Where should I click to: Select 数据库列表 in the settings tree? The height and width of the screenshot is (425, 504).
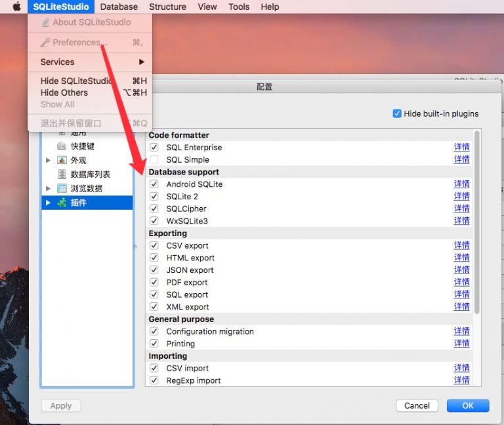[91, 174]
